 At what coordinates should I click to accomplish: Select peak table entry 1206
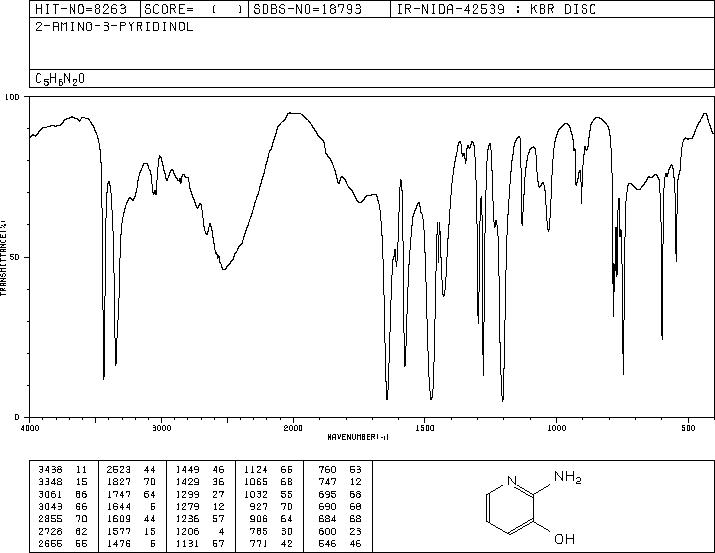(x=187, y=532)
